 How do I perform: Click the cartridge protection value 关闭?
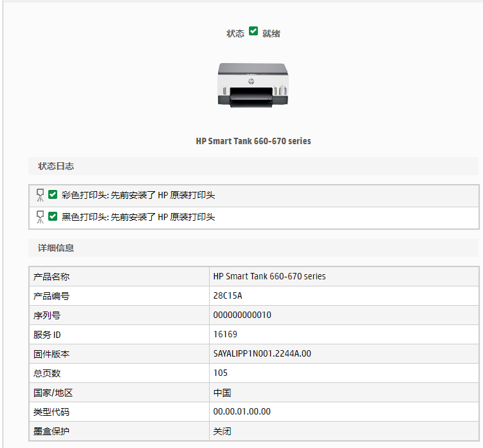point(222,431)
